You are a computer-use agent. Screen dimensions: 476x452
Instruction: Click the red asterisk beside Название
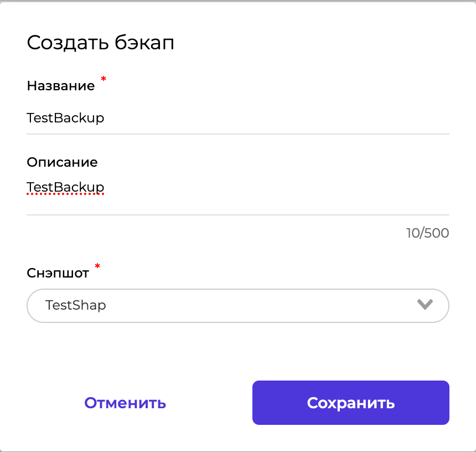[104, 80]
